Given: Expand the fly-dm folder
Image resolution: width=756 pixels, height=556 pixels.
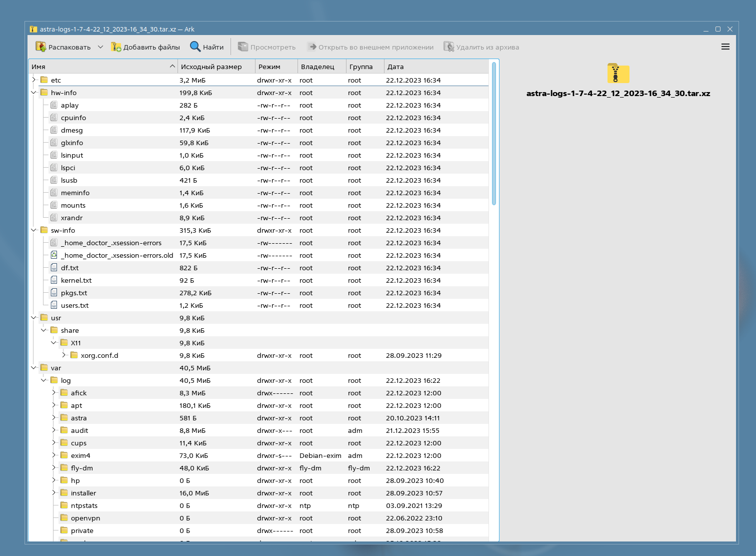Looking at the screenshot, I should pyautogui.click(x=54, y=468).
